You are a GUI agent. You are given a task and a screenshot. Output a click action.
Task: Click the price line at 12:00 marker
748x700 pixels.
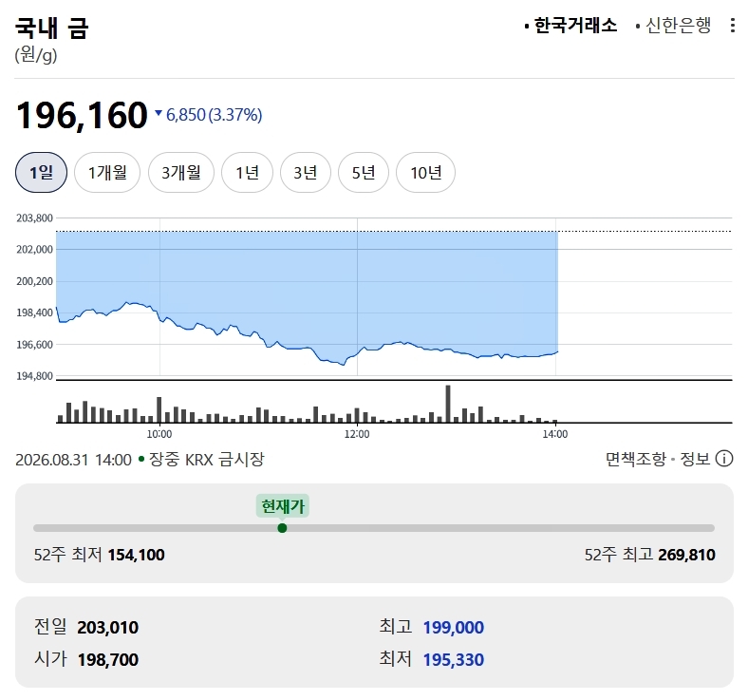point(357,354)
